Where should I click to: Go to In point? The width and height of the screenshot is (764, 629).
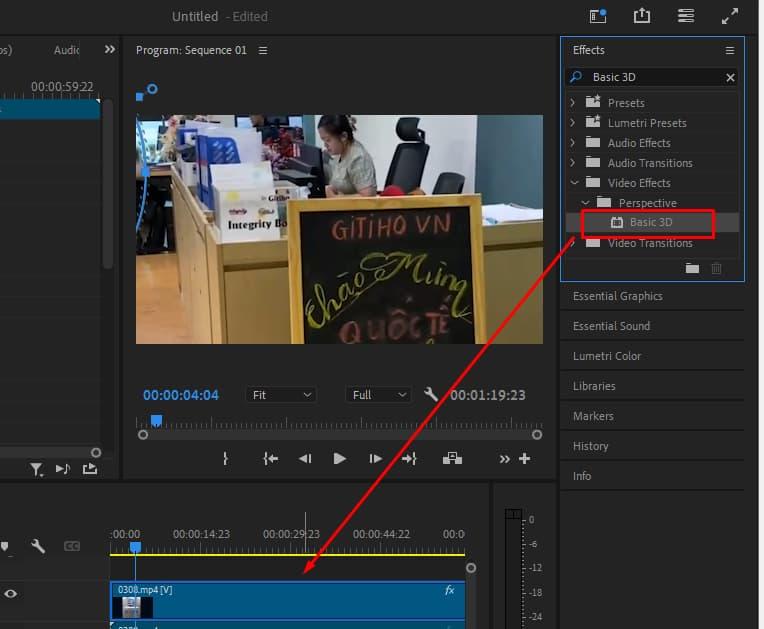click(270, 458)
